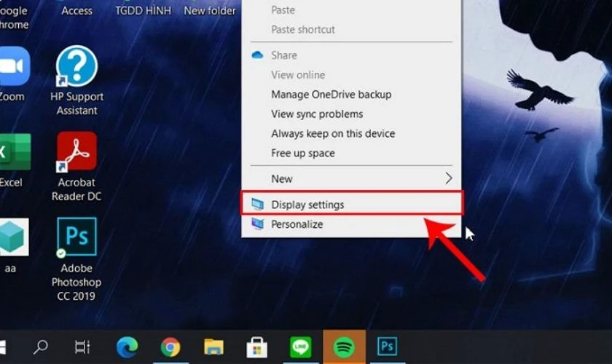Click the Share context menu entry
612x364 pixels.
coord(352,55)
